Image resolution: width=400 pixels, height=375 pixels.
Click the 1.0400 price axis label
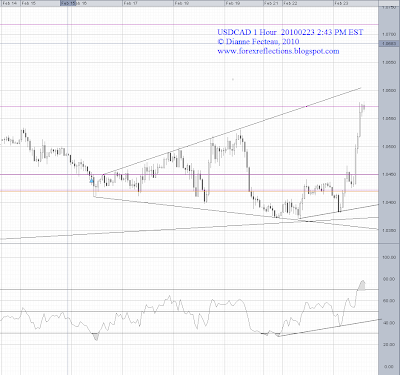[389, 202]
